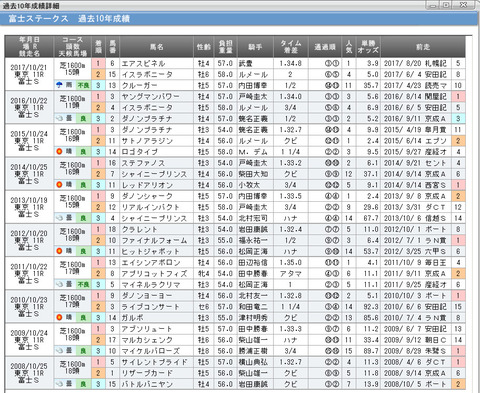Select horse name ガルボ
The width and height of the screenshot is (480, 393).
click(x=132, y=318)
